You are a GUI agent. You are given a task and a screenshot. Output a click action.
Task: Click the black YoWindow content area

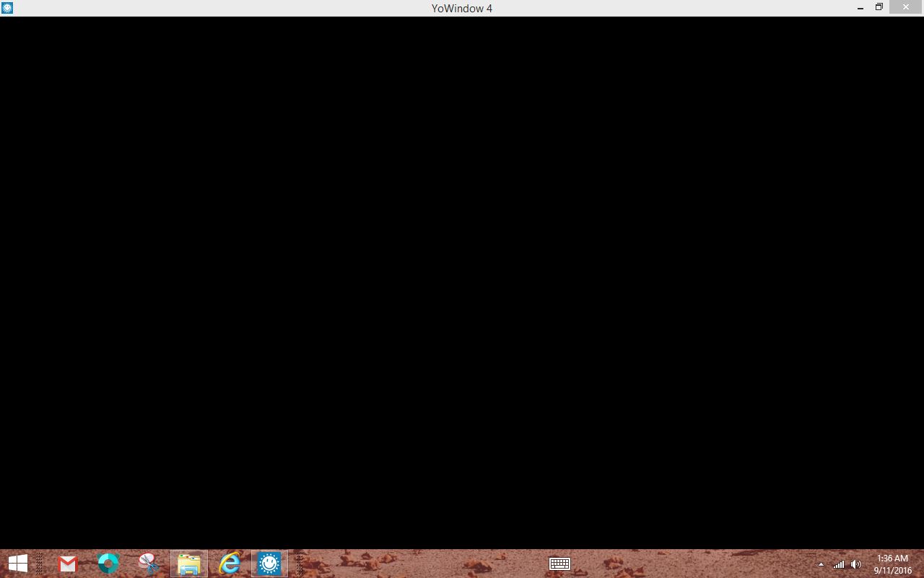(x=462, y=282)
